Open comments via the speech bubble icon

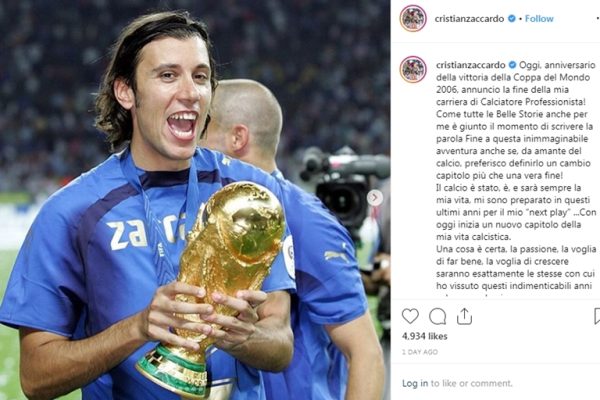[x=437, y=317]
